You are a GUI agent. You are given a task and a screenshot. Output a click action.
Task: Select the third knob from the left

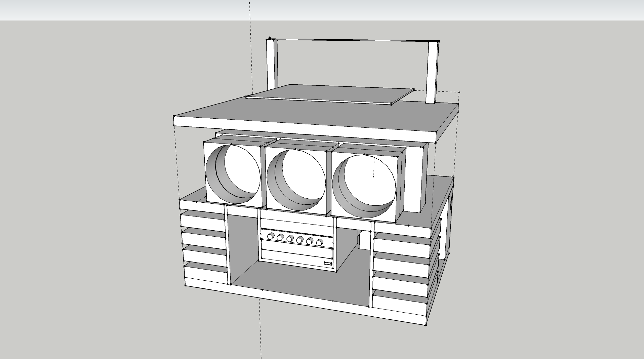coord(290,239)
